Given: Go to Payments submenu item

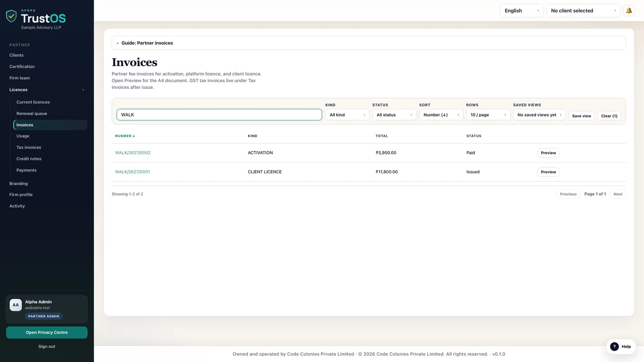Looking at the screenshot, I should [x=27, y=170].
